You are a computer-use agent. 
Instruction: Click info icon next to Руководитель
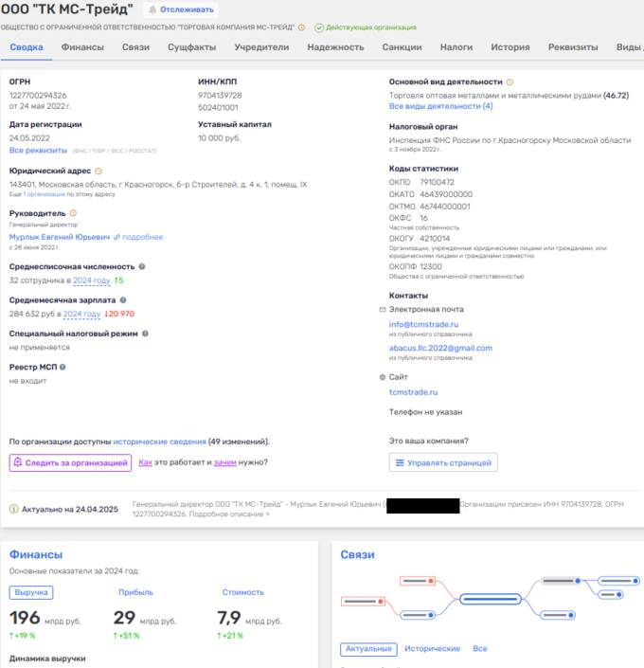(x=73, y=213)
